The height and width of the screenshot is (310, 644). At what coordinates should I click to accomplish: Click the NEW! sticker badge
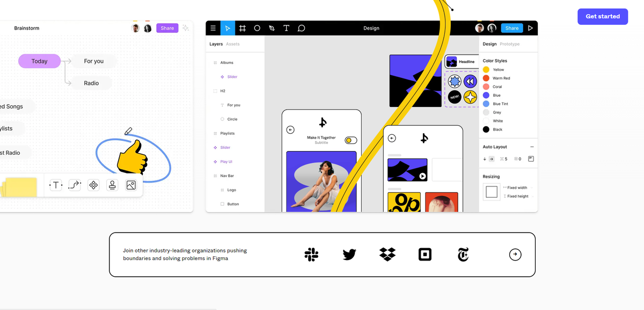pos(455,97)
